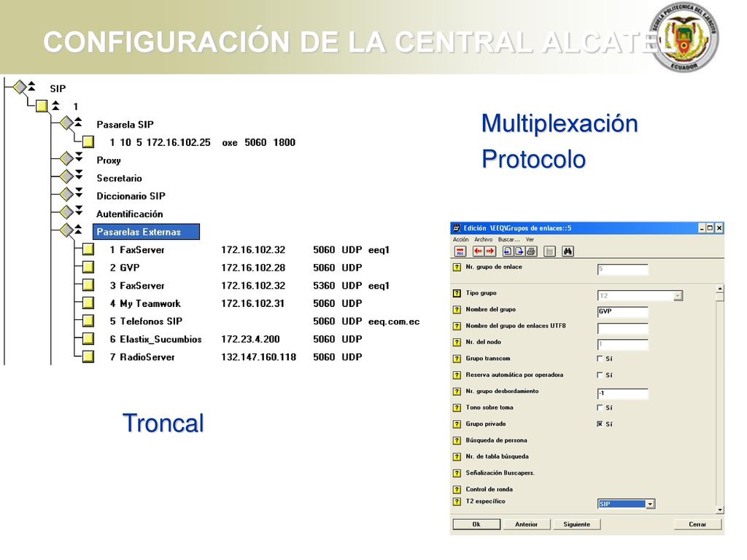This screenshot has height=560, width=747.
Task: Open help for Nr. grupo de enlace
Action: tap(457, 267)
